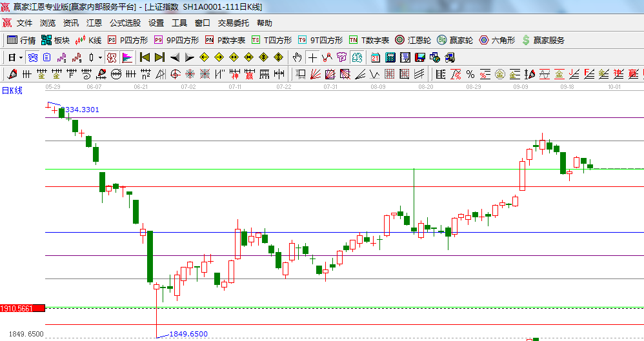Toggle the highlighted blue chart-mode button
644x341 pixels.
(32, 57)
